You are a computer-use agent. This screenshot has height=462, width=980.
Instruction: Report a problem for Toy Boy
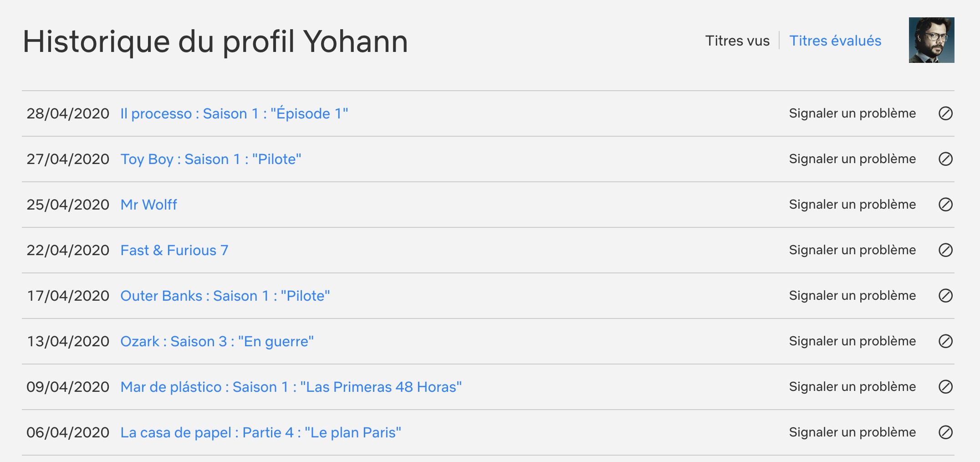[852, 159]
